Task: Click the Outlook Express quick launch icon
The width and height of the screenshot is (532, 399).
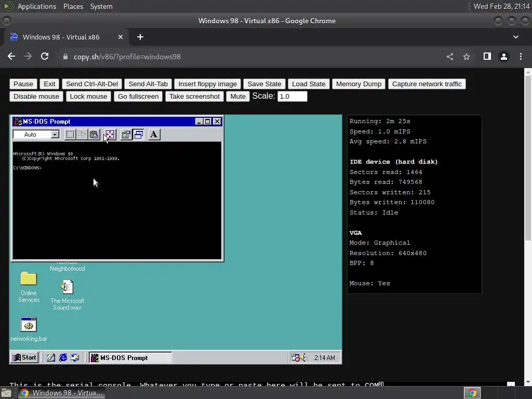Action: pos(75,357)
